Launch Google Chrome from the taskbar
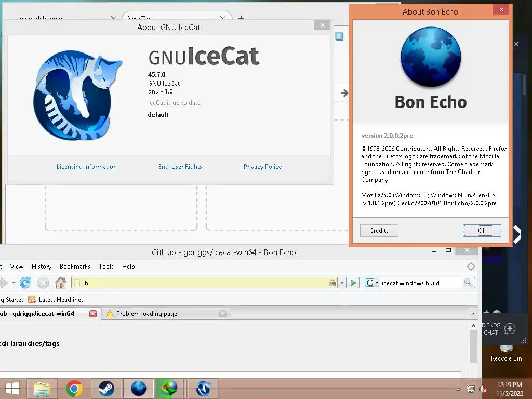The height and width of the screenshot is (399, 532). click(74, 389)
